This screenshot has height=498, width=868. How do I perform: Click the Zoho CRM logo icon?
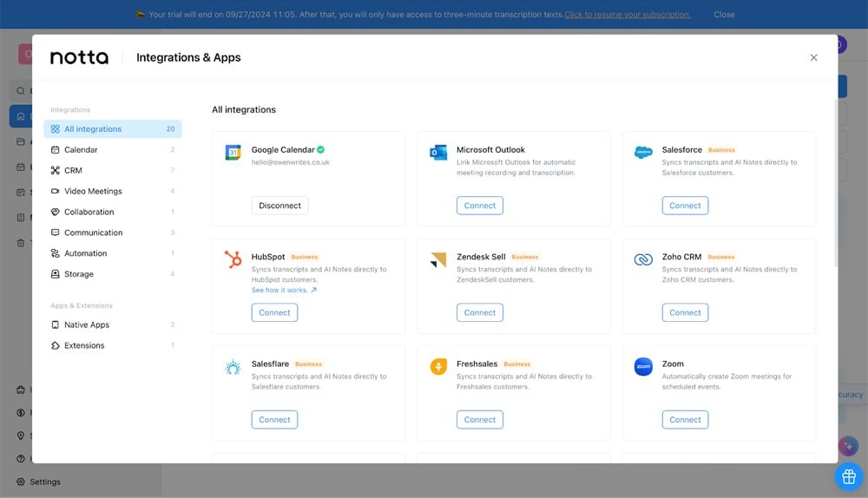pos(643,259)
